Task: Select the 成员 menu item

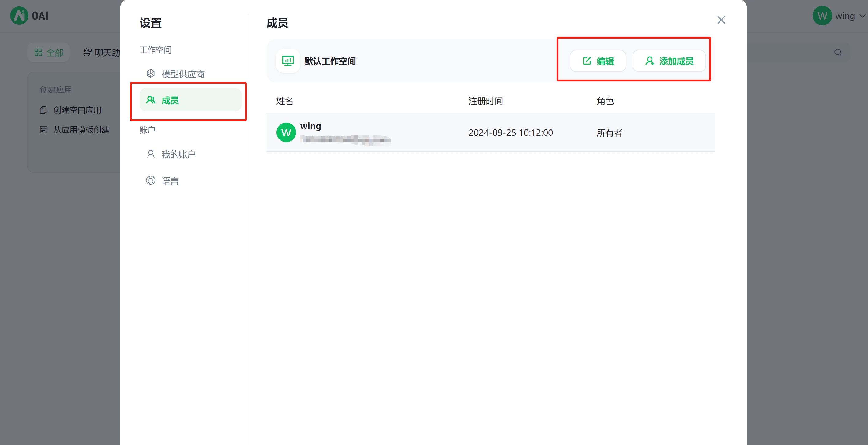Action: [190, 100]
